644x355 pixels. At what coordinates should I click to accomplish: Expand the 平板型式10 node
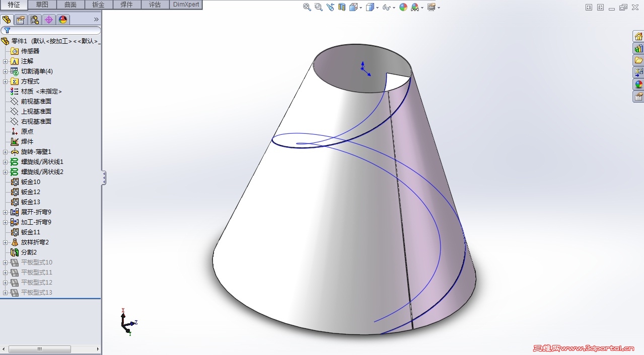6,262
